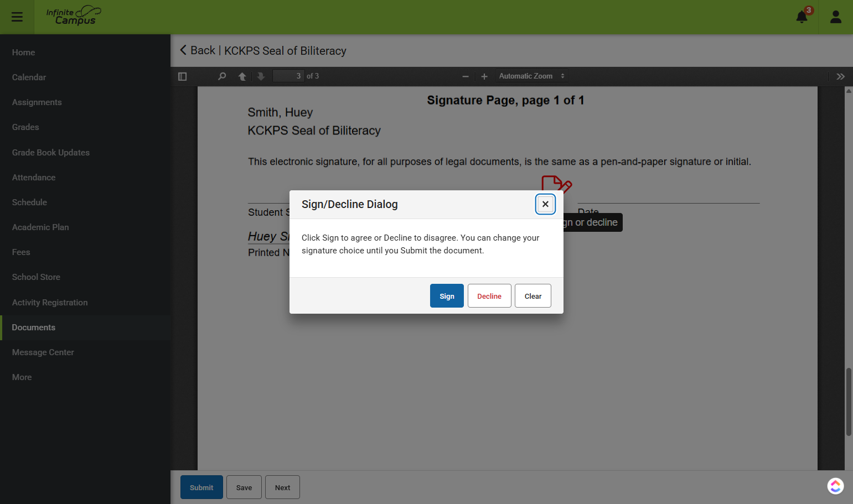Open School Store
This screenshot has width=853, height=504.
pyautogui.click(x=85, y=277)
